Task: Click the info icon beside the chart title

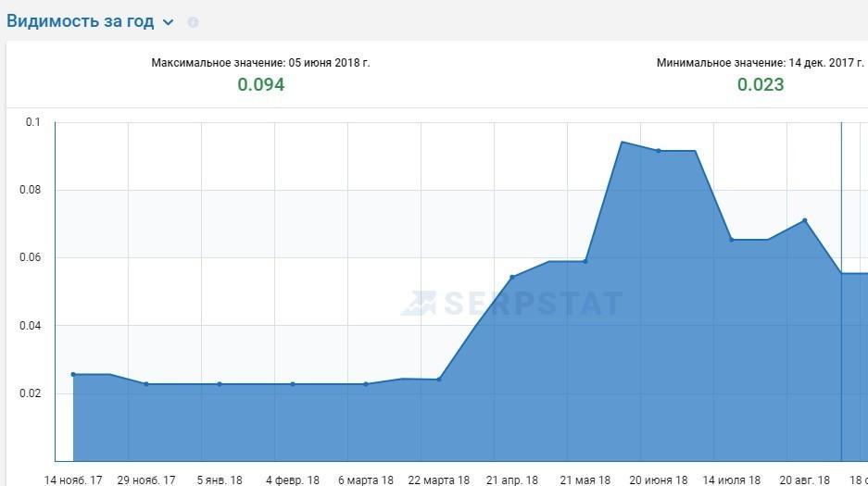Action: (193, 22)
